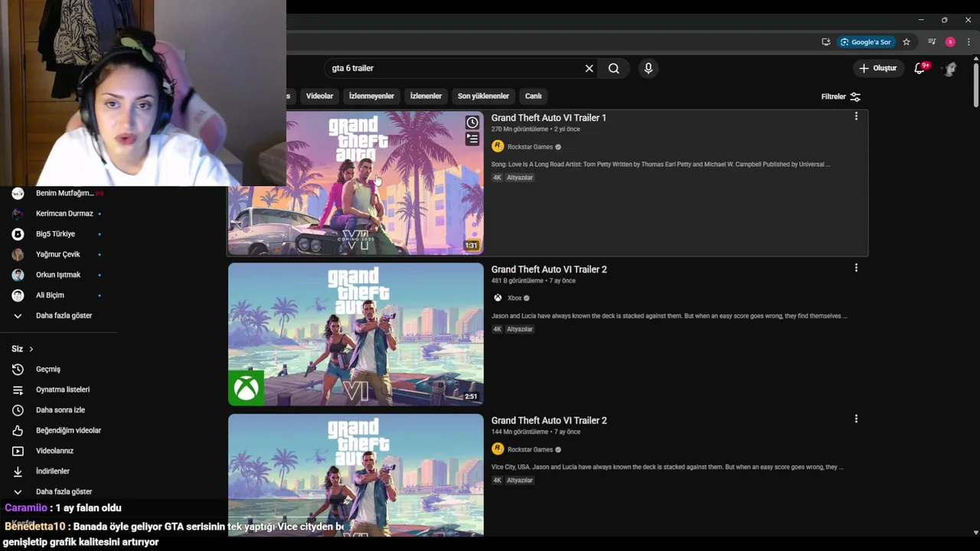The height and width of the screenshot is (551, 980).
Task: Clear the search box with X icon
Action: 589,68
